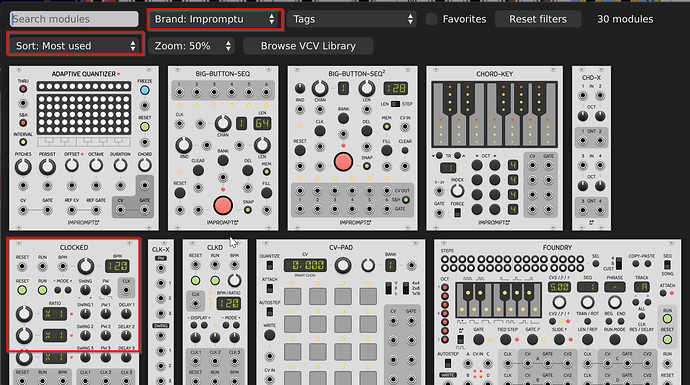Image resolution: width=690 pixels, height=385 pixels.
Task: Click the FORCE switch on CHORD-KEY
Action: tap(458, 213)
